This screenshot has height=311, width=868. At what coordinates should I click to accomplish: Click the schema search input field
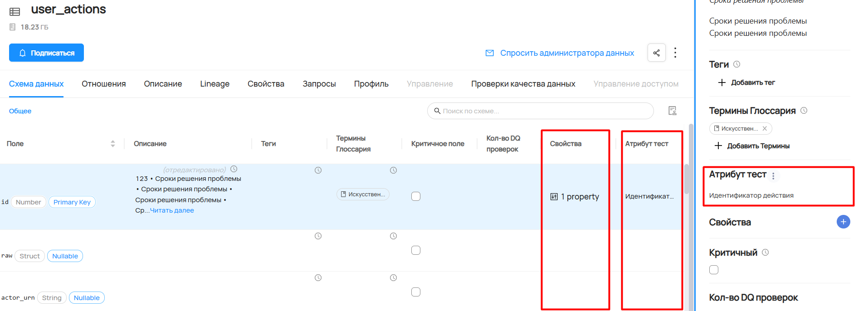click(540, 111)
